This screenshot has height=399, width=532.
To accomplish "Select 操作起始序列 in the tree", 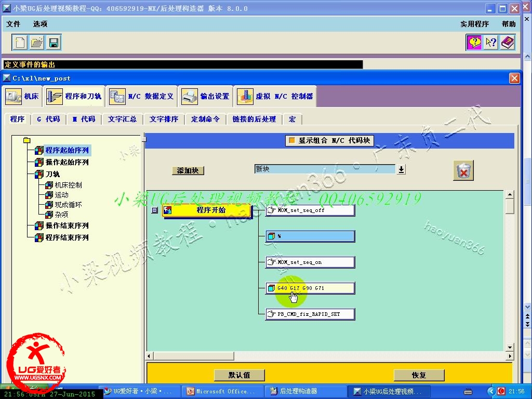I will click(67, 162).
